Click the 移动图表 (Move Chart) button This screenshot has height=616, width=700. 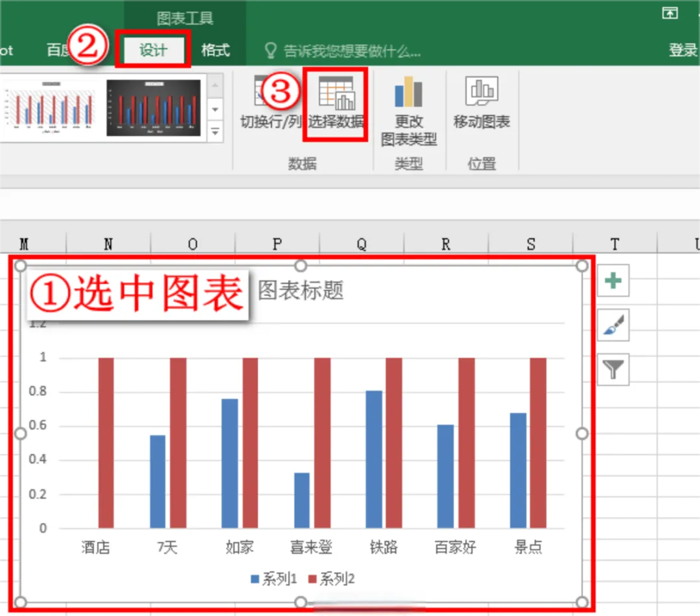(481, 103)
